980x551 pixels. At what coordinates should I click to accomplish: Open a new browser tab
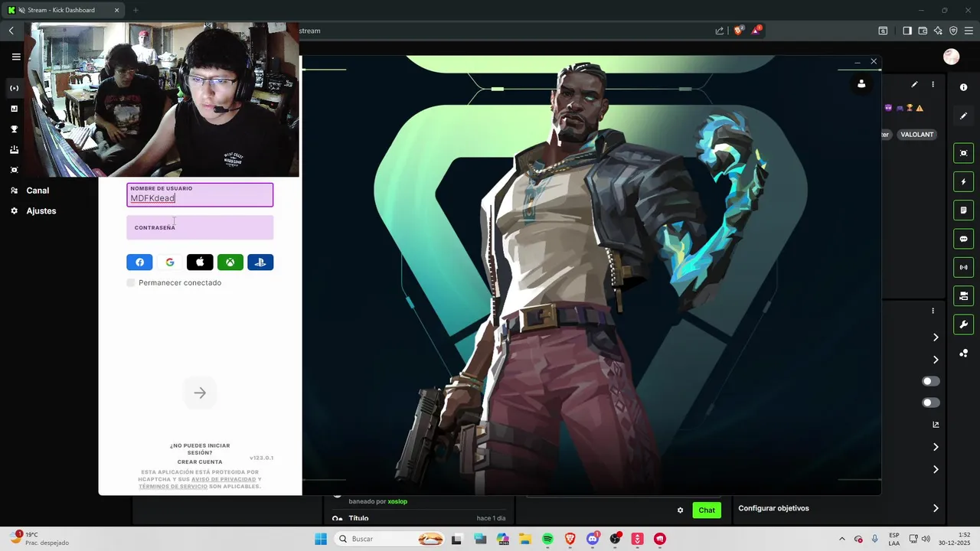(x=136, y=10)
